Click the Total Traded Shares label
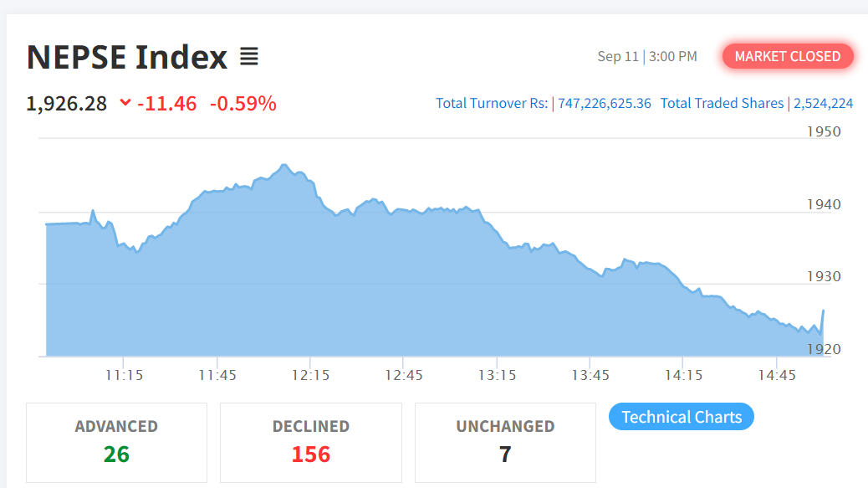This screenshot has height=488, width=868. (722, 103)
